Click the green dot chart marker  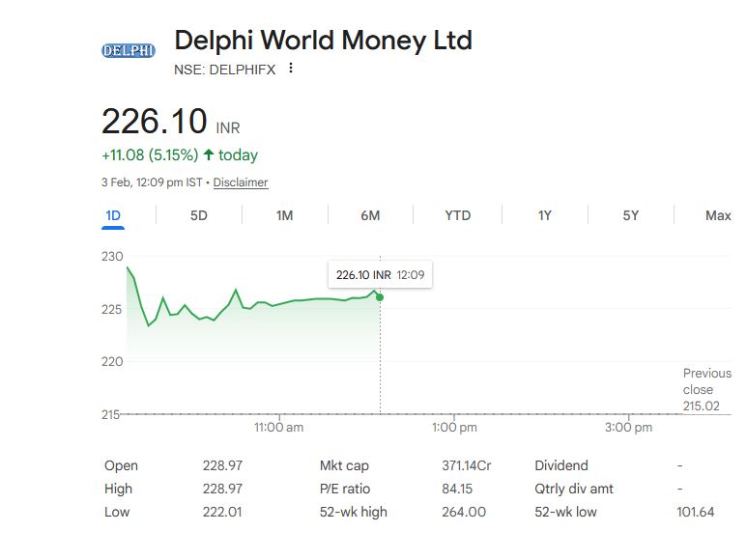click(380, 296)
